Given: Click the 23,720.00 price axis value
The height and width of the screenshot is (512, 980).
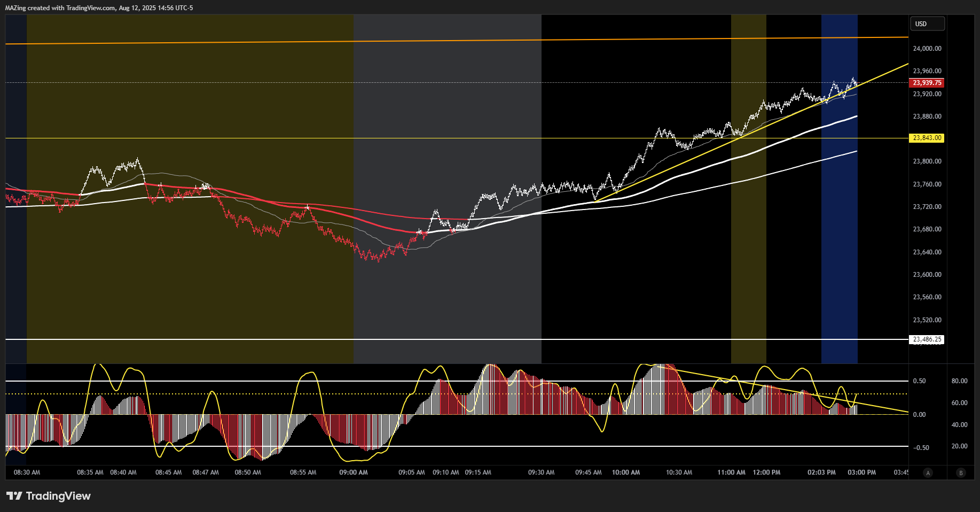Looking at the screenshot, I should pos(927,207).
